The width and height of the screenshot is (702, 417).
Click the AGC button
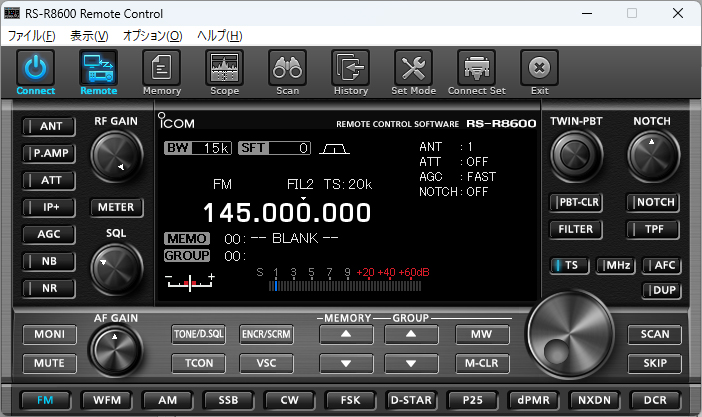pos(49,234)
